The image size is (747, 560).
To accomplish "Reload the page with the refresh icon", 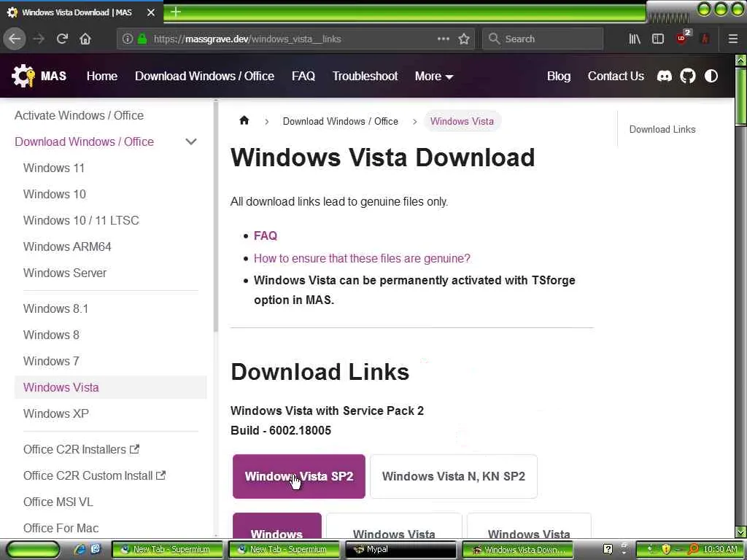I will coord(62,39).
